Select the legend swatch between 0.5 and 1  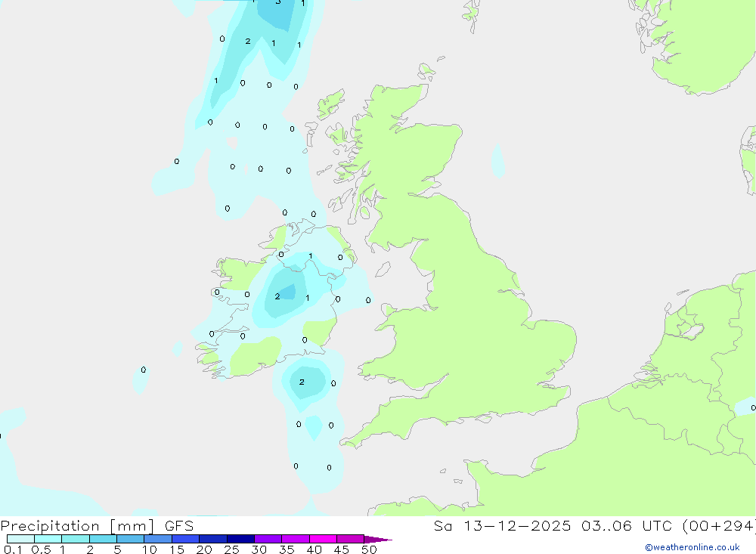pyautogui.click(x=48, y=539)
